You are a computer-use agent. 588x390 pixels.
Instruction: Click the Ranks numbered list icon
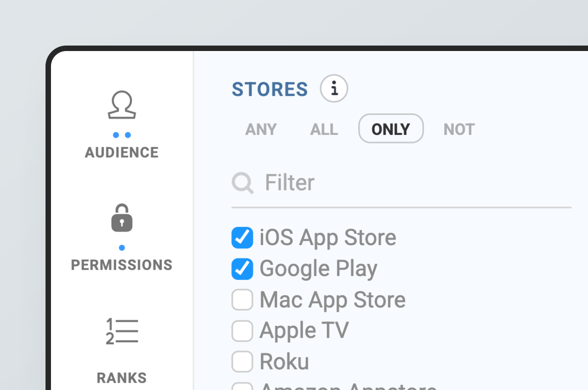122,331
